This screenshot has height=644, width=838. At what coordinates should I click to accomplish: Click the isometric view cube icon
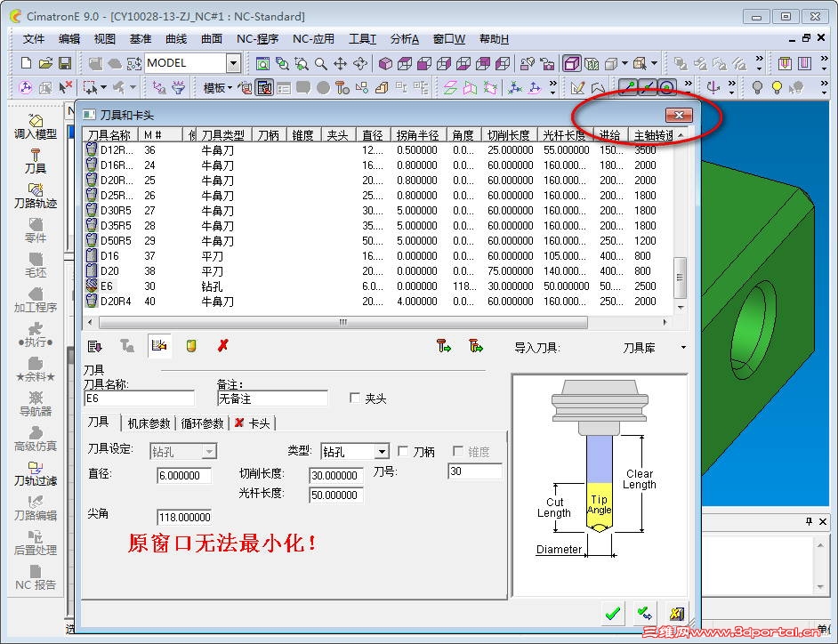[385, 63]
